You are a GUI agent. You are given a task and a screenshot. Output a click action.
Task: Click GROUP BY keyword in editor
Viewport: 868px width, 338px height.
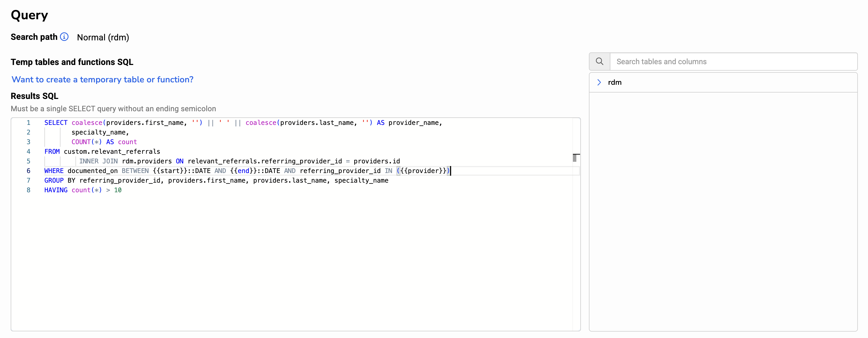(60, 180)
